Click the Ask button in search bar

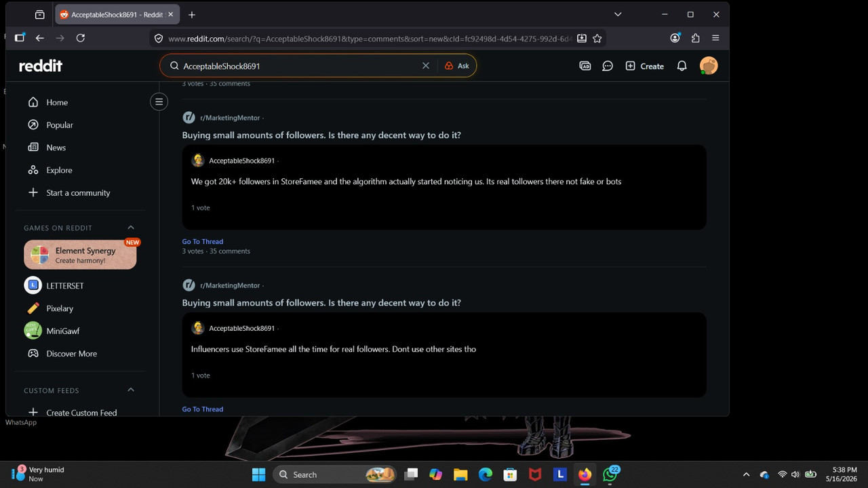pyautogui.click(x=457, y=66)
